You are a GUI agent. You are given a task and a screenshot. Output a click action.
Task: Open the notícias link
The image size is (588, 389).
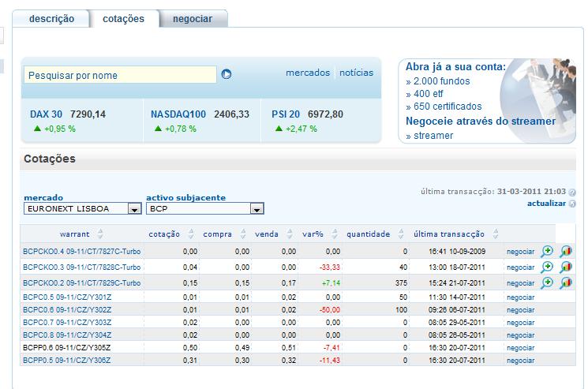click(x=356, y=73)
